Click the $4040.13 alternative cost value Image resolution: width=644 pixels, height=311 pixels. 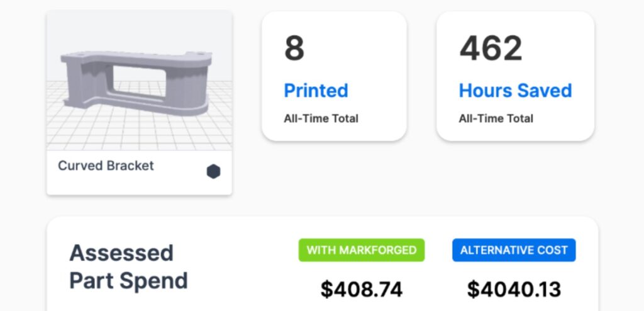click(514, 289)
